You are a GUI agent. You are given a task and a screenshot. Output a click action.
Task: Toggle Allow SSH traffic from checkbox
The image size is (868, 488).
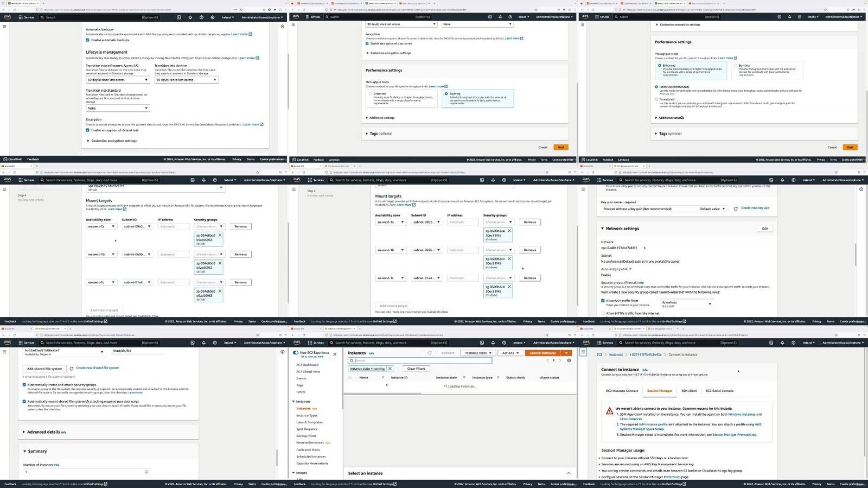coord(603,301)
